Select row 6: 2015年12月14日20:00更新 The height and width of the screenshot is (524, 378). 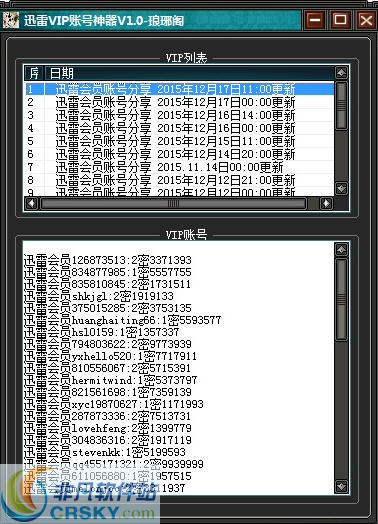click(180, 154)
